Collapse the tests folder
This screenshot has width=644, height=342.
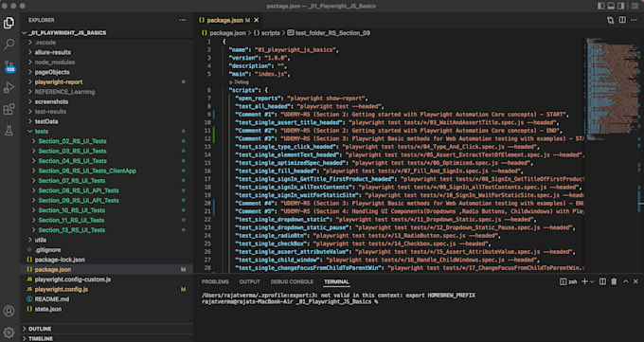42,131
